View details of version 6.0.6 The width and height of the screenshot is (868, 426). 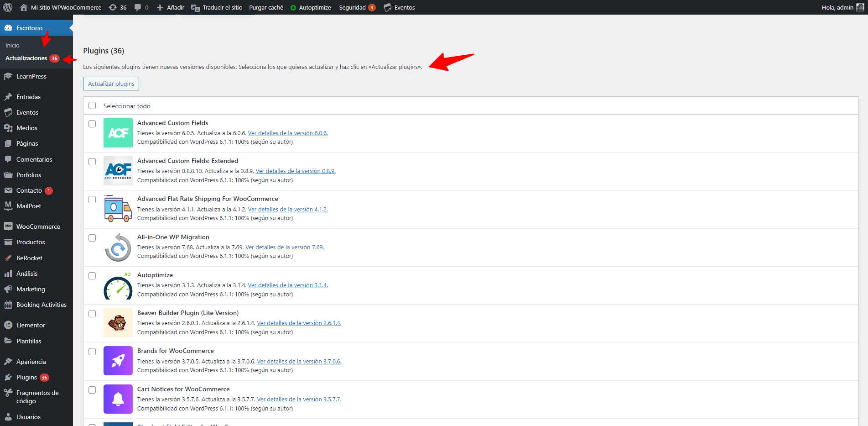(288, 133)
